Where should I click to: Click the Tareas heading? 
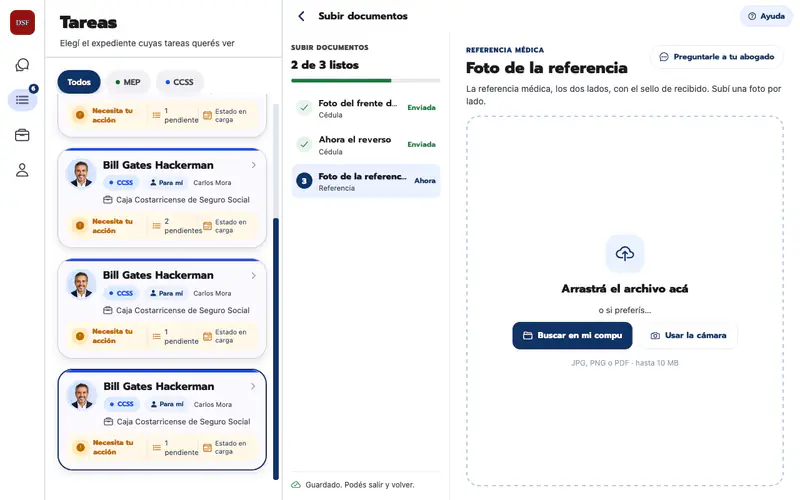point(88,22)
